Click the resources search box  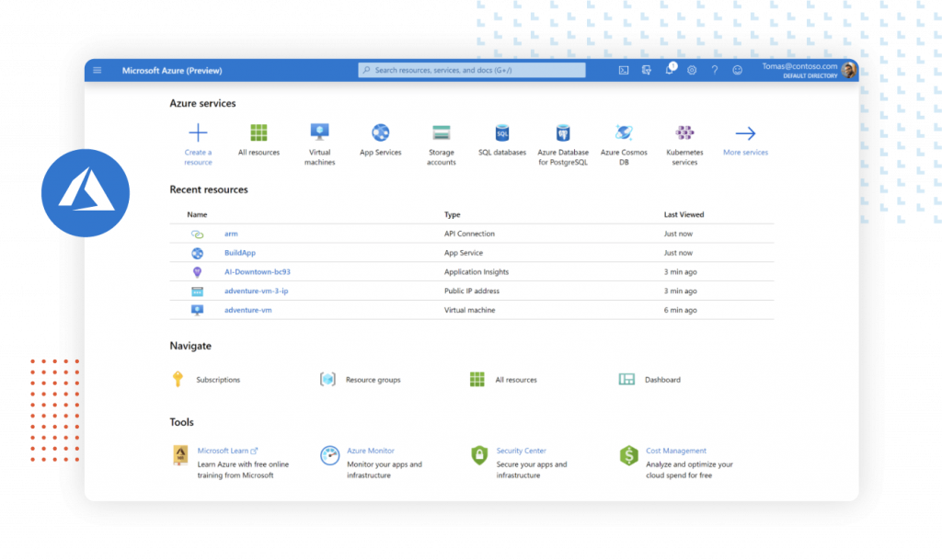[471, 70]
